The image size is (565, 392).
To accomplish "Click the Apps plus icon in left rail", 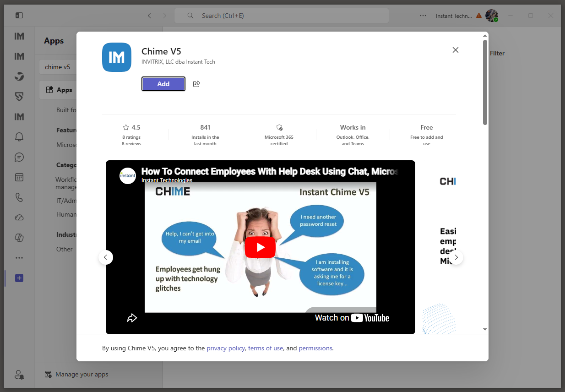I will [x=19, y=278].
